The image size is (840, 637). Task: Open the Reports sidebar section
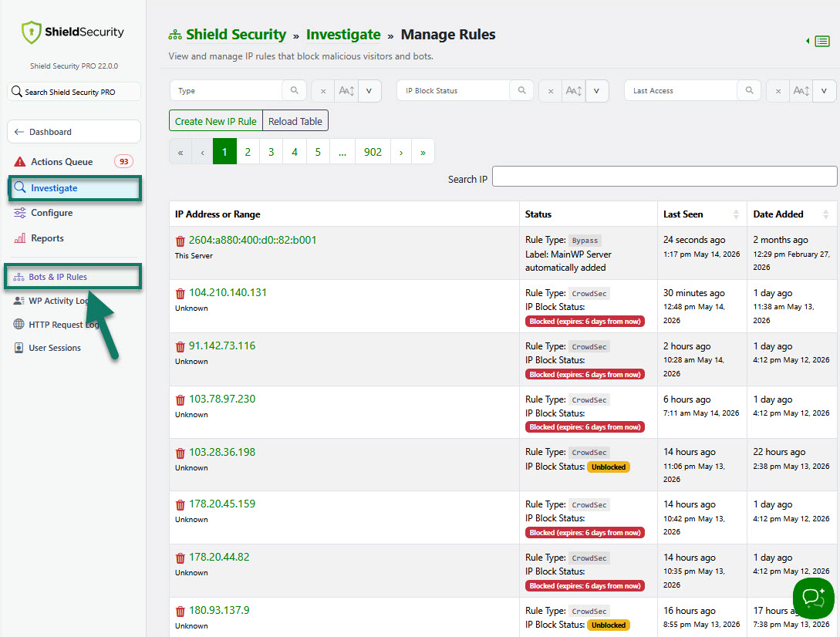pos(47,238)
